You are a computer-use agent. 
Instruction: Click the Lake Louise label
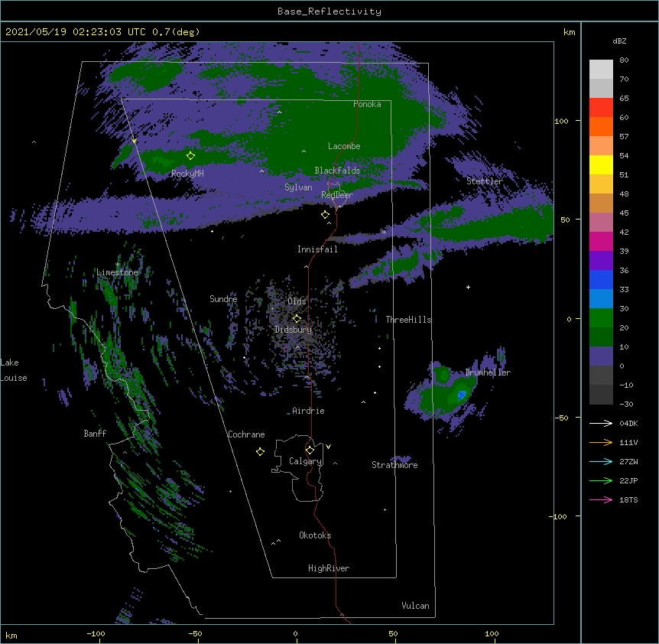(14, 370)
